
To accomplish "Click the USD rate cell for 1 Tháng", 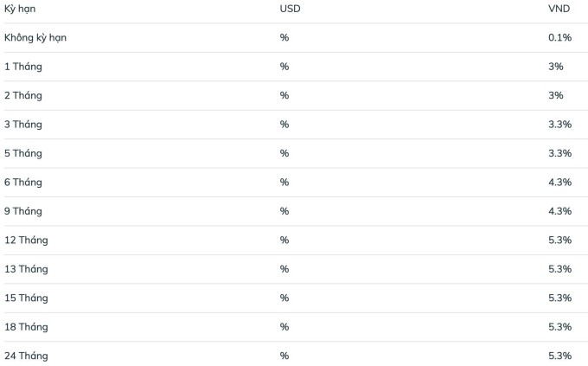I will pyautogui.click(x=284, y=67).
